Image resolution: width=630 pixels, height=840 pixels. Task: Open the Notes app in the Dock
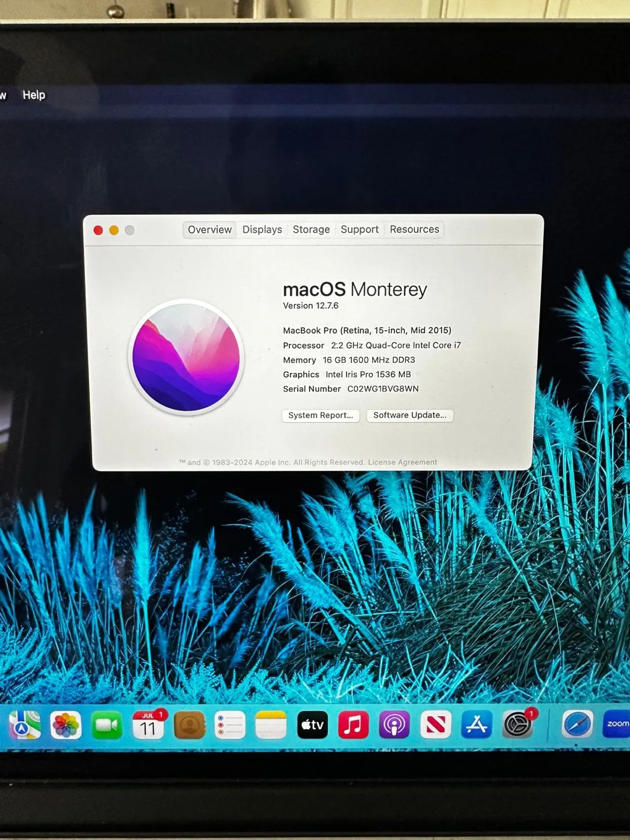(271, 725)
